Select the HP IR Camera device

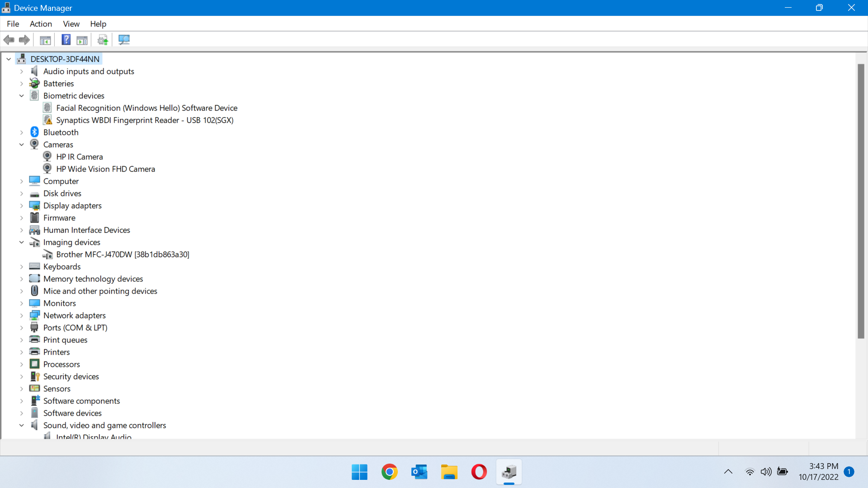(80, 156)
